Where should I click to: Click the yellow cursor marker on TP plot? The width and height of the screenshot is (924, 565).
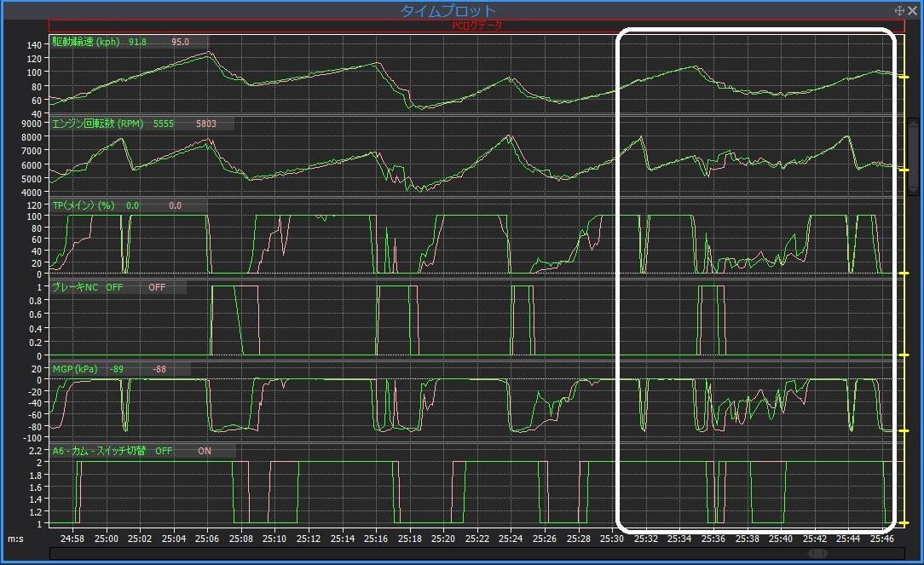click(903, 274)
